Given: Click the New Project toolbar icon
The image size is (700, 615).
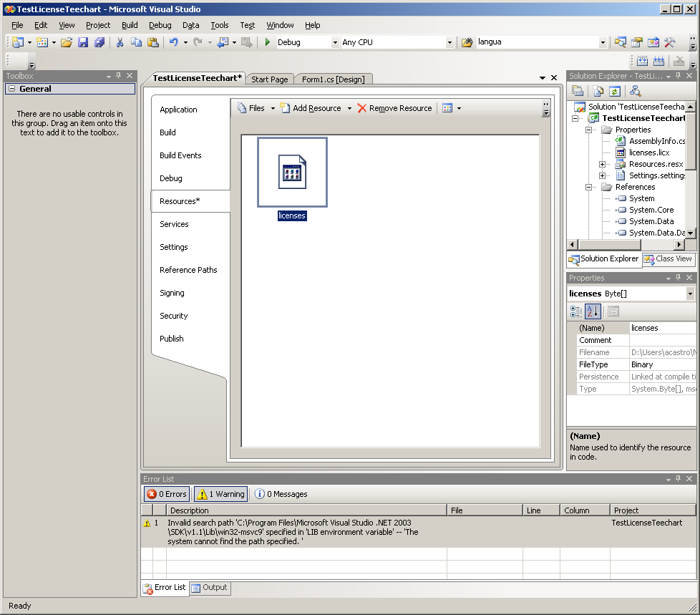Looking at the screenshot, I should (18, 42).
